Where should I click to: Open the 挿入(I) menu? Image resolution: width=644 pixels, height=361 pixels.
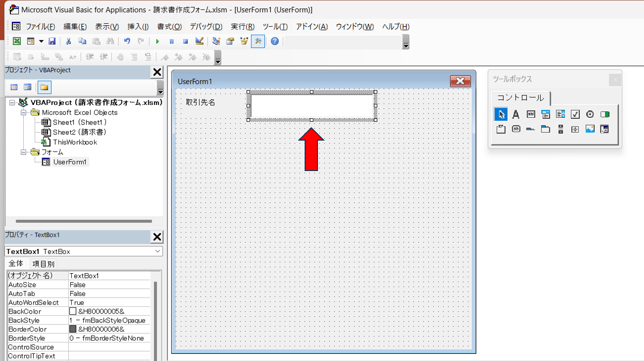[x=138, y=27]
